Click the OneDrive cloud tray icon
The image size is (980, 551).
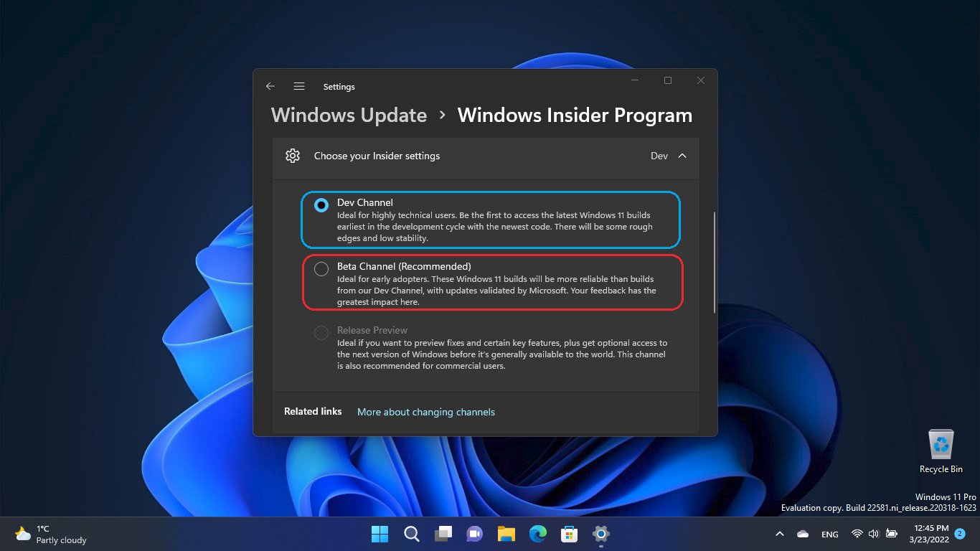tap(803, 534)
